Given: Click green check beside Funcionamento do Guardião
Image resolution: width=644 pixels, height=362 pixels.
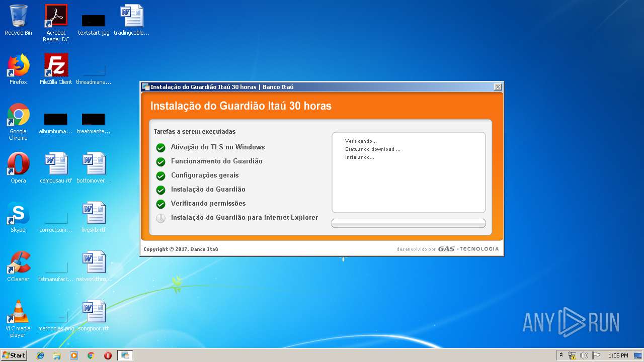Looking at the screenshot, I should 160,162.
